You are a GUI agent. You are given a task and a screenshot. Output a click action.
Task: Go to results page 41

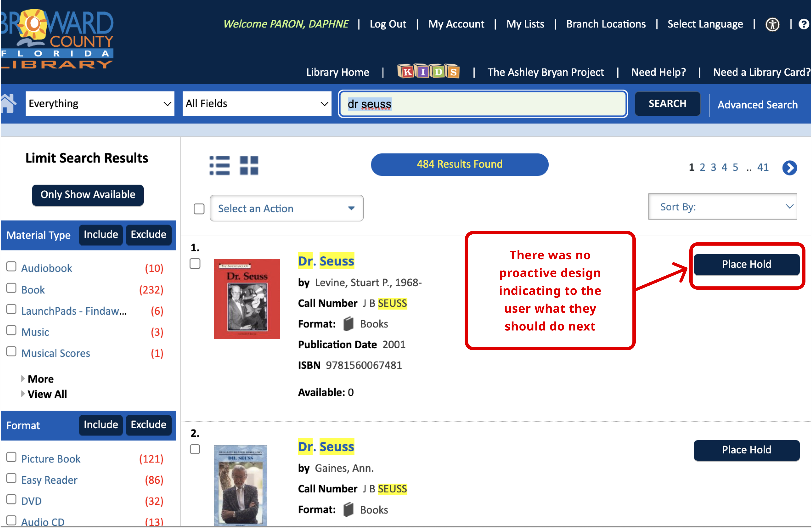coord(763,168)
